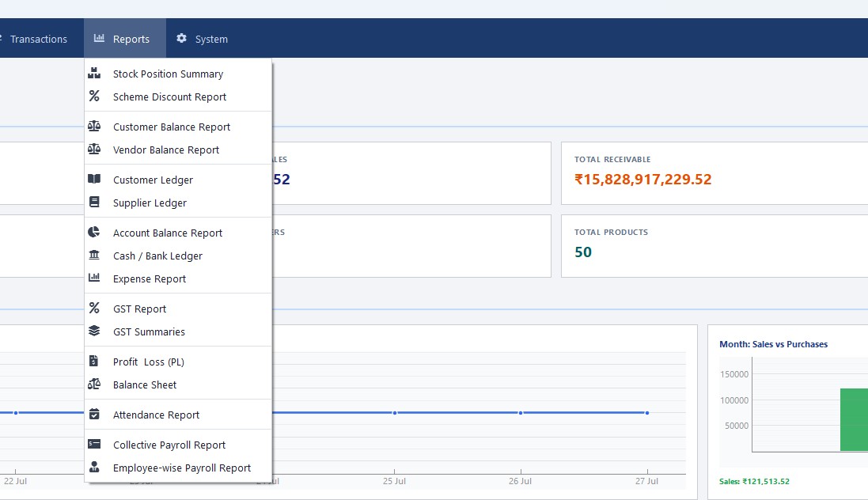The image size is (868, 500).
Task: Click the 27 Jul data point on the line chart
Action: pyautogui.click(x=646, y=413)
